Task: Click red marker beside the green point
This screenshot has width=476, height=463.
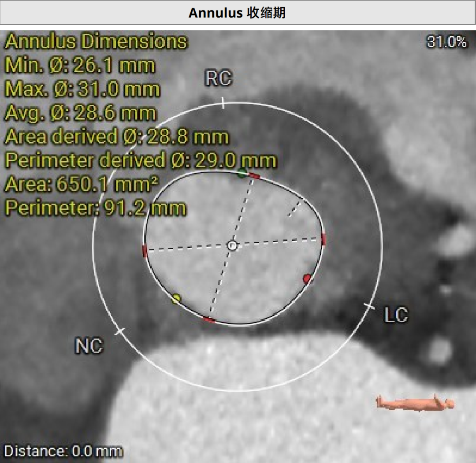Action: click(x=254, y=176)
